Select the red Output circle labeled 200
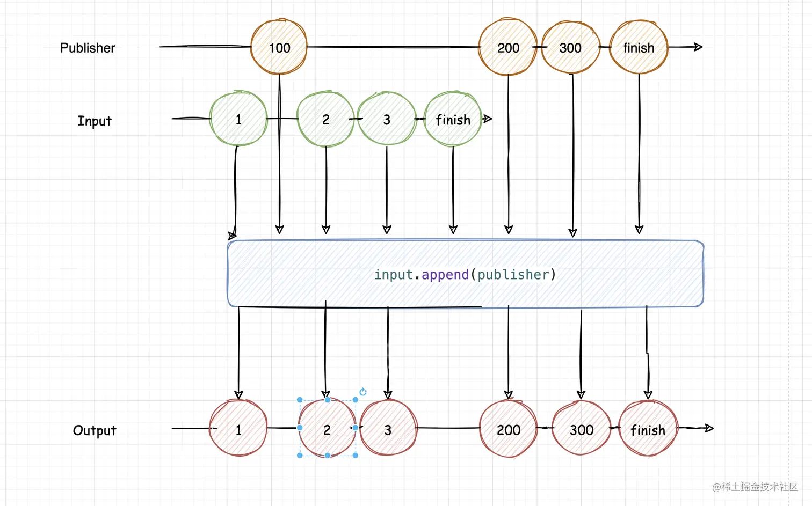Image resolution: width=812 pixels, height=506 pixels. (x=508, y=428)
